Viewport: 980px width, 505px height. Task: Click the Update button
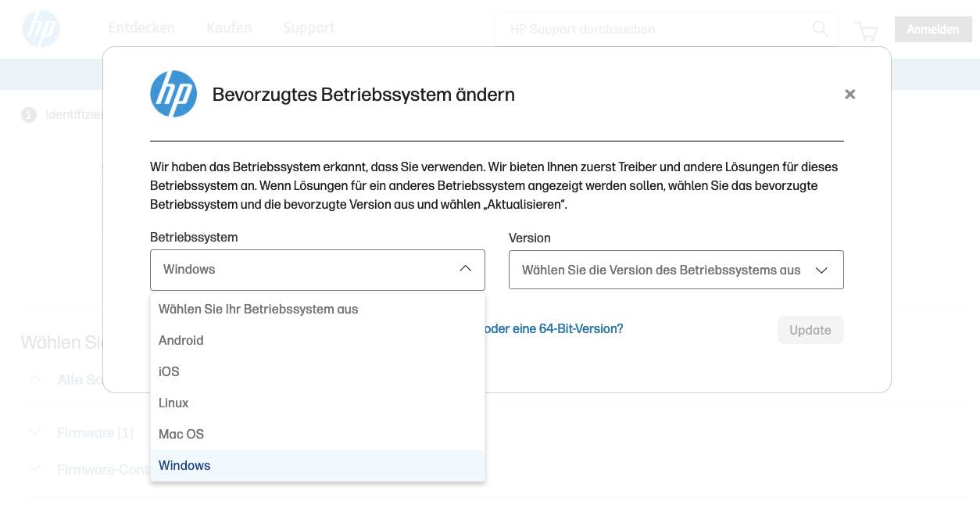[810, 330]
